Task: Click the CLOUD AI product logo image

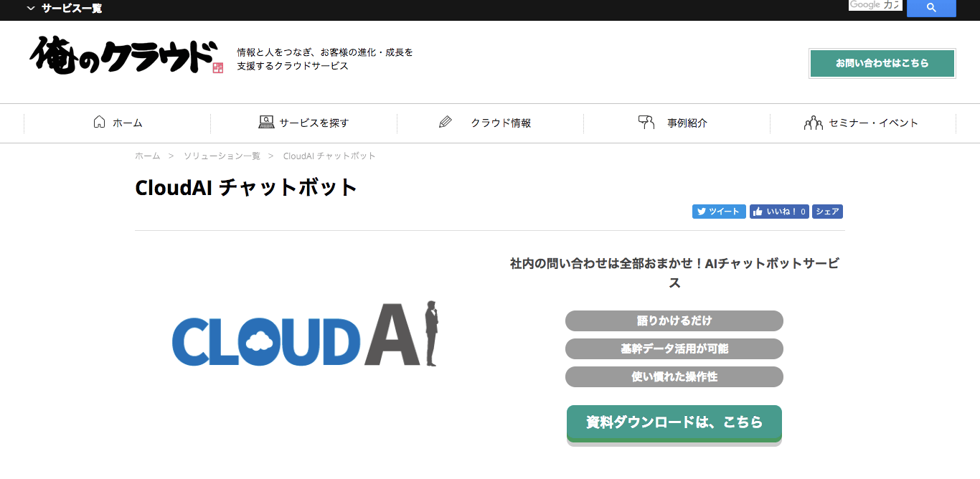Action: click(x=305, y=334)
